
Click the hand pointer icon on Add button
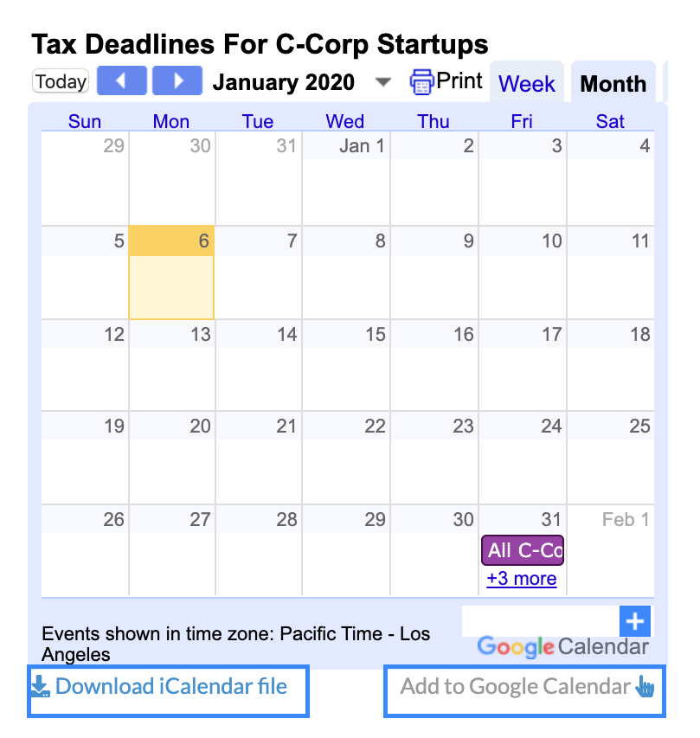point(645,686)
